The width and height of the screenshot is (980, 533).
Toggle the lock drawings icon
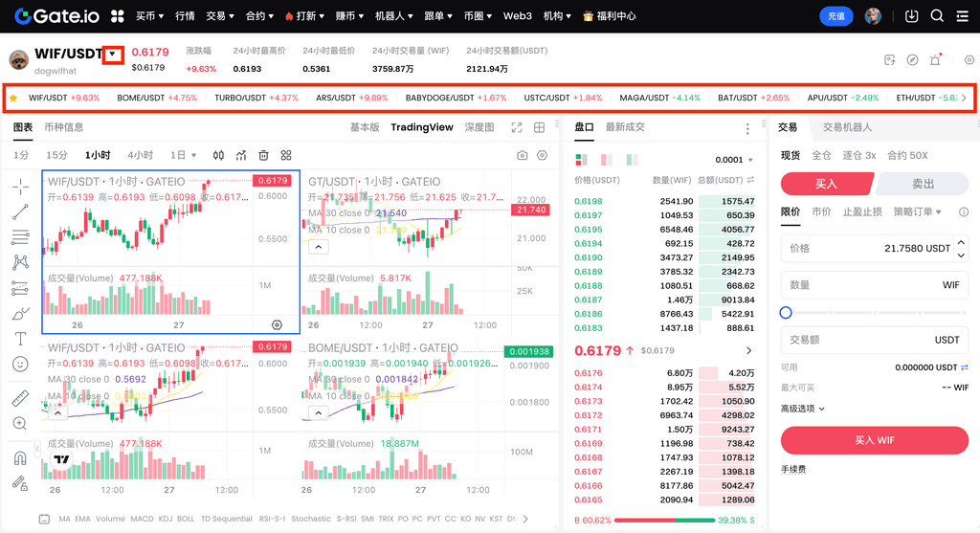[20, 483]
